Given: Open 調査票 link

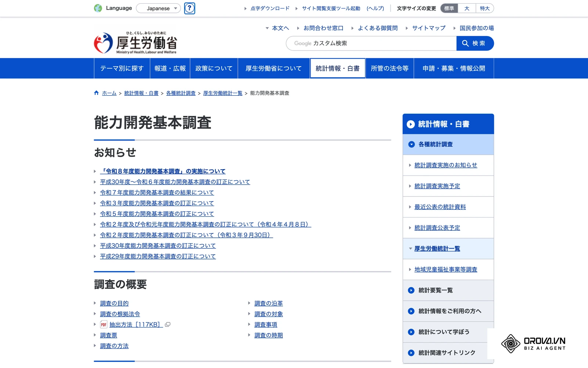Looking at the screenshot, I should click(x=109, y=336).
